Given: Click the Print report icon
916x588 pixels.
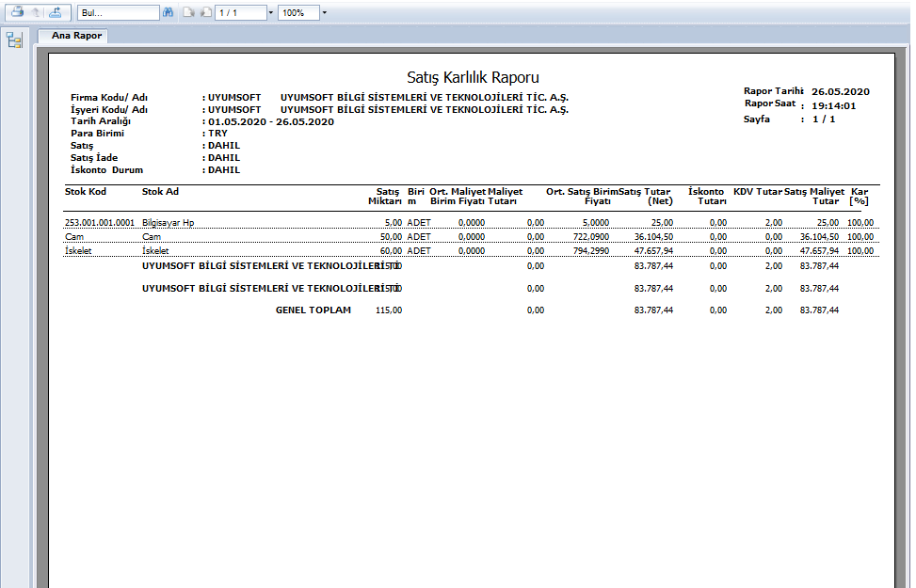Looking at the screenshot, I should coord(17,13).
